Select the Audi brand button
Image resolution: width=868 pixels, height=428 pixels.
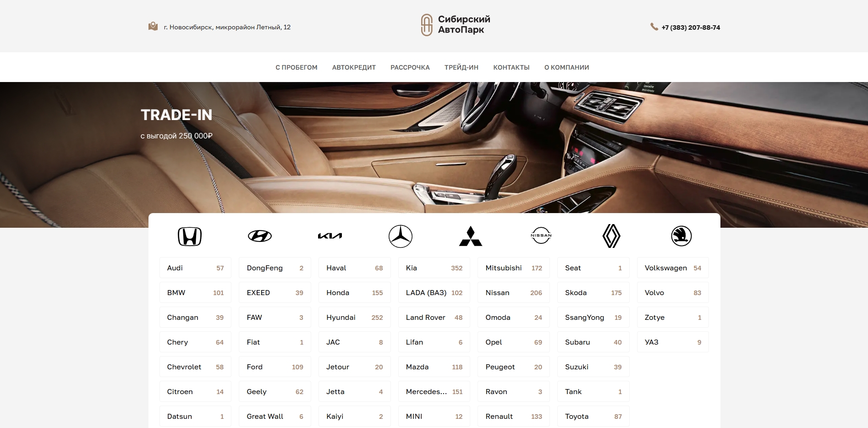point(195,268)
